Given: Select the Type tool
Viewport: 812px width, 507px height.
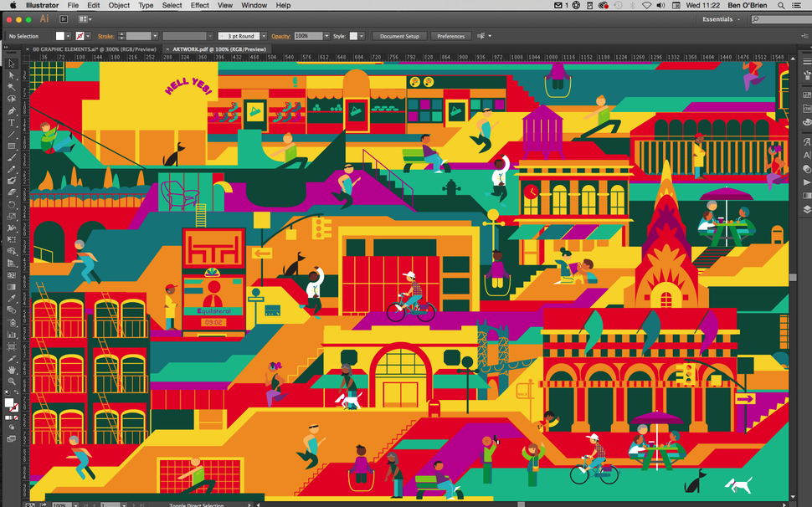Looking at the screenshot, I should coord(12,123).
